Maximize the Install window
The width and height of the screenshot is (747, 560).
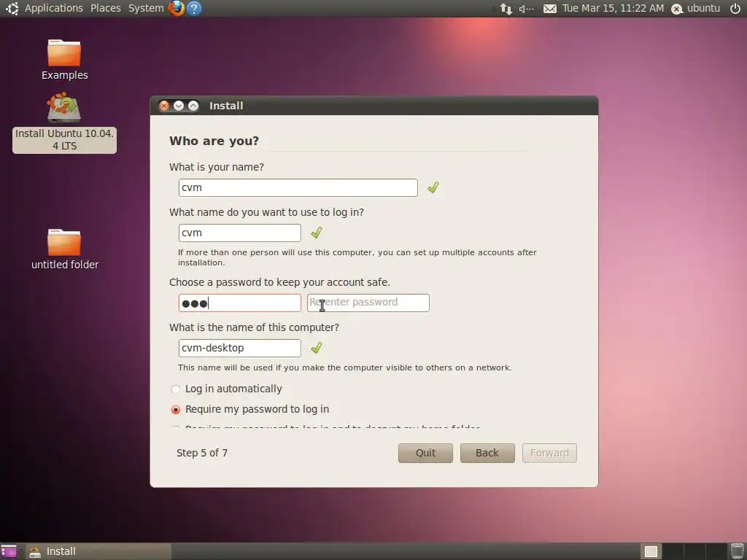(193, 106)
